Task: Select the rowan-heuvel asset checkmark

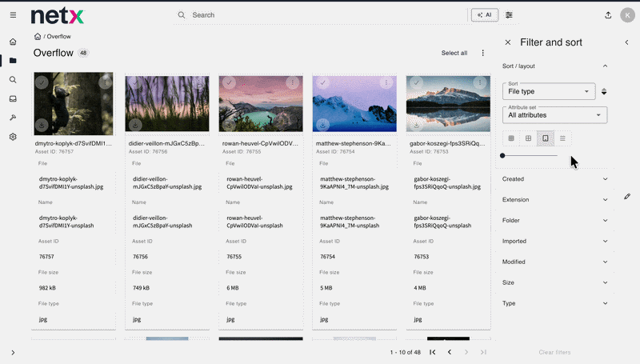Action: click(x=229, y=82)
